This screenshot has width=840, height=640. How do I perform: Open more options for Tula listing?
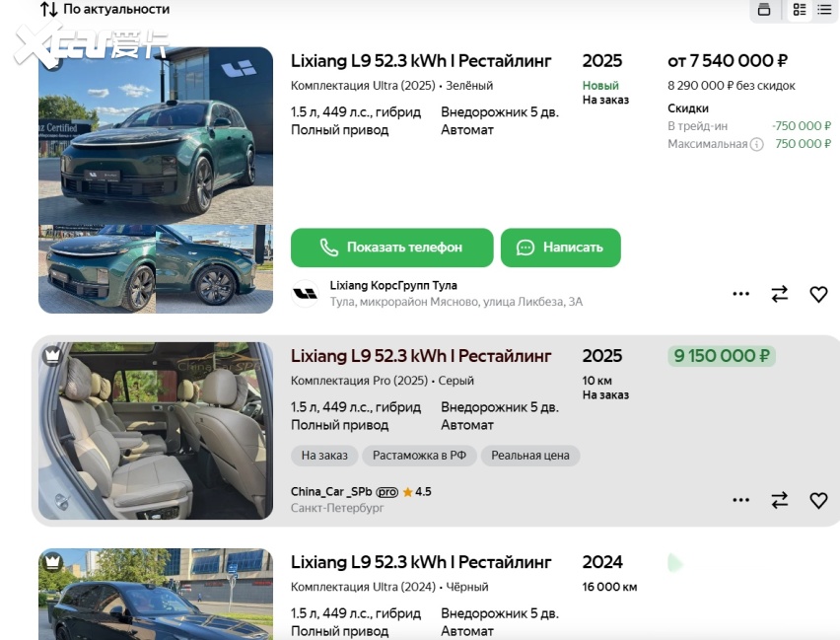pos(741,294)
